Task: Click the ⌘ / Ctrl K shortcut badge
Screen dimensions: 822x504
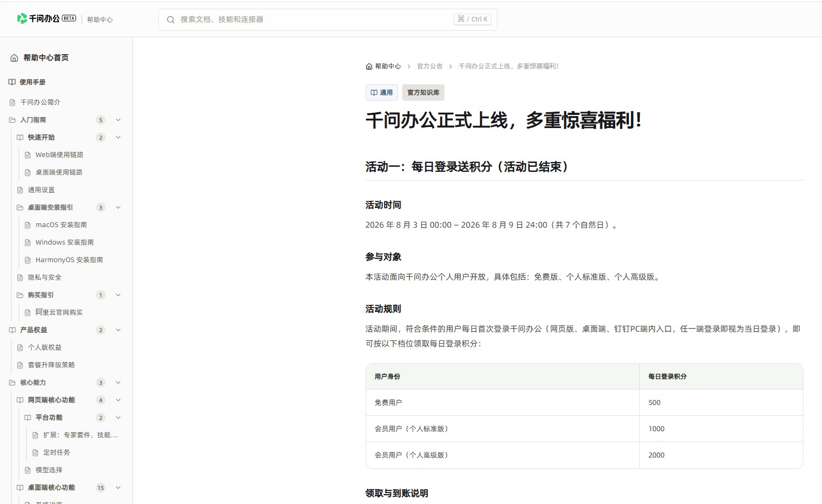Action: pos(472,19)
